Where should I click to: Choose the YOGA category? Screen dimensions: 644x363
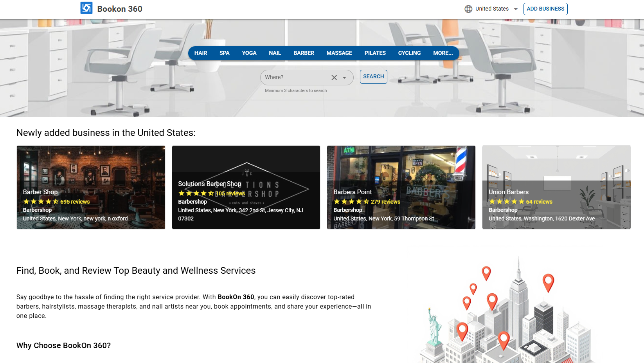[x=249, y=53]
